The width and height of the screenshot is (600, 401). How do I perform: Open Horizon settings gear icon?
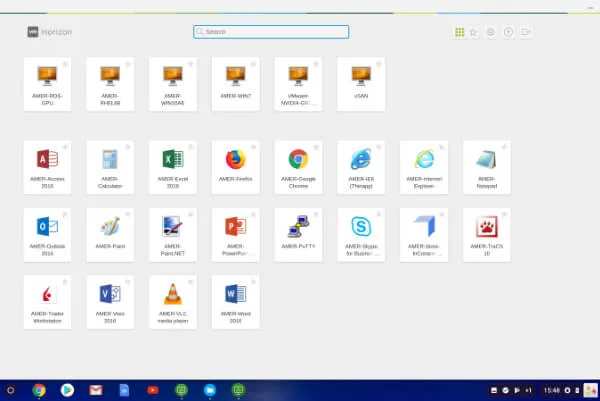point(491,32)
